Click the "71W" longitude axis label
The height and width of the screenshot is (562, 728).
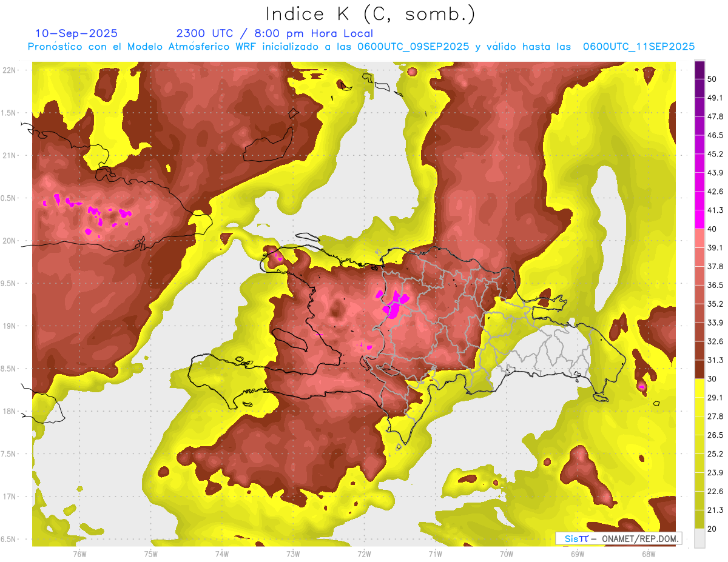point(435,554)
